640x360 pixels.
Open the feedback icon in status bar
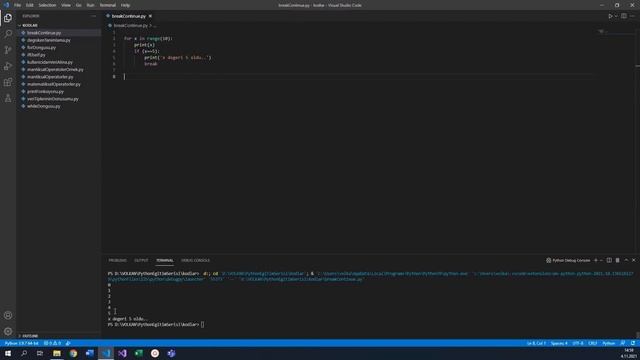[x=623, y=343]
